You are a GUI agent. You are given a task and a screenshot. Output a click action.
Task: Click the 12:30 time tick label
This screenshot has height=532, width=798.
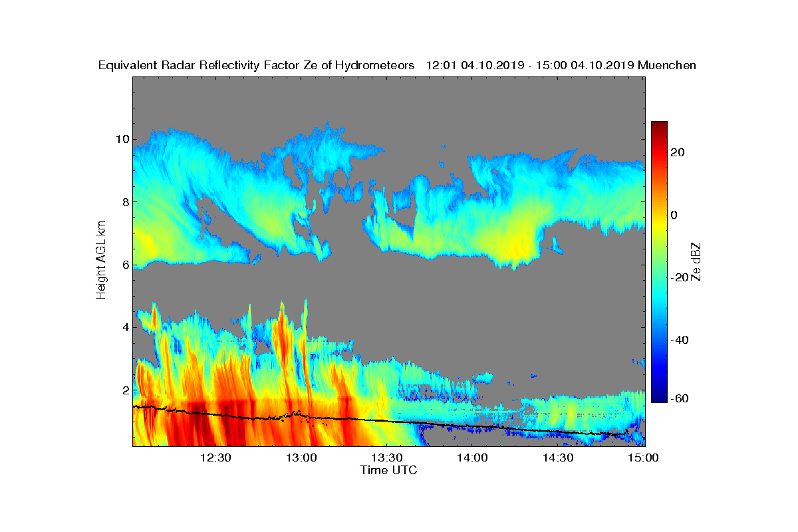coord(215,458)
